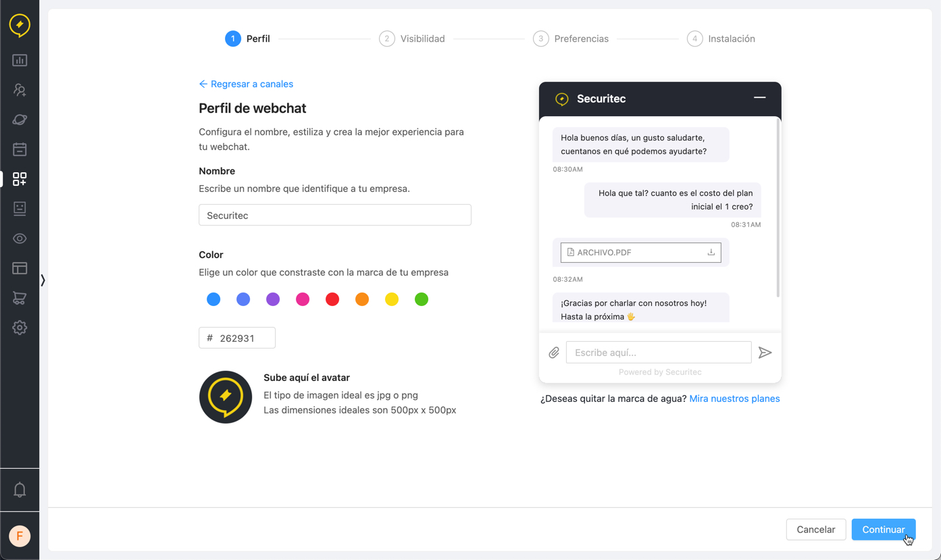The height and width of the screenshot is (560, 941).
Task: Open the shopping cart icon
Action: click(20, 298)
